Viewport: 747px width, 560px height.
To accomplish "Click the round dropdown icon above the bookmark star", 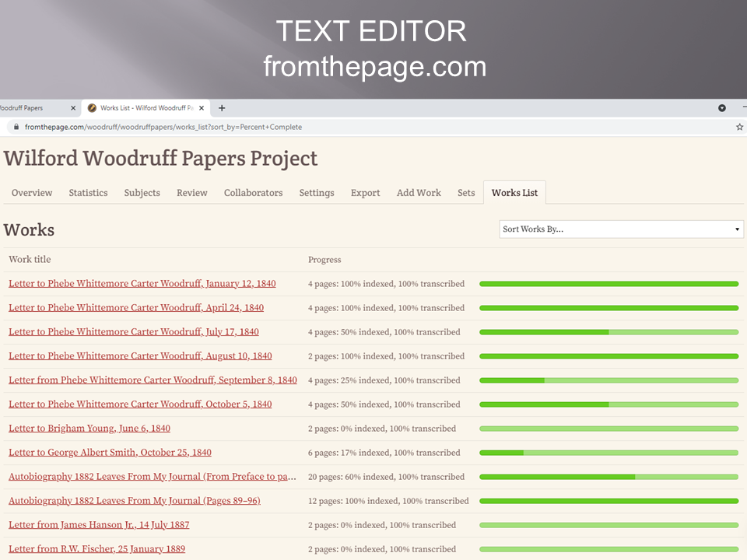I will (721, 108).
